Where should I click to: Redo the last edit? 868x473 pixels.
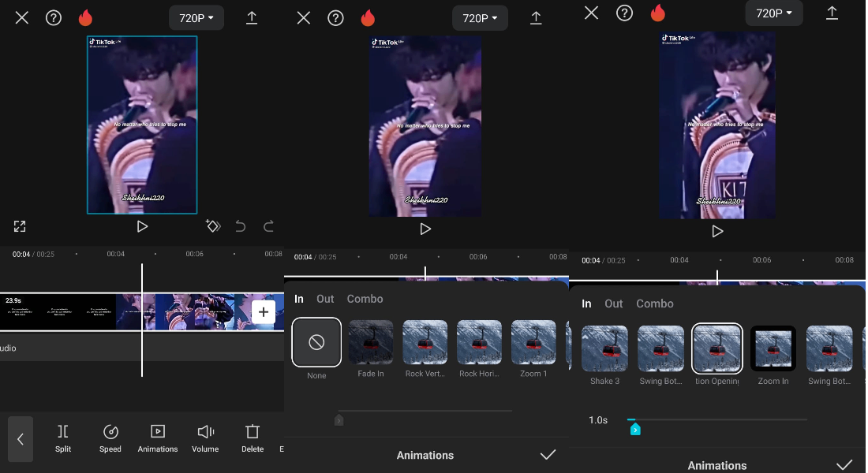tap(268, 225)
